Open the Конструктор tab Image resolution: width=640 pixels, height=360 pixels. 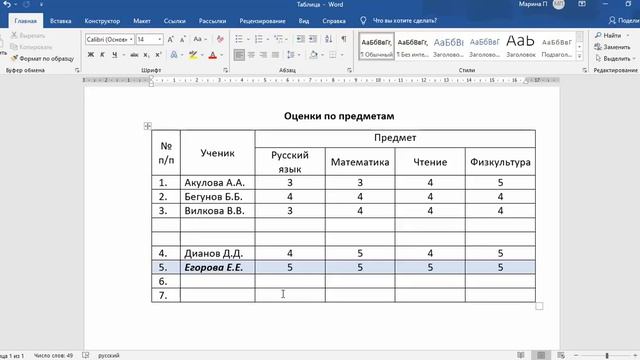[x=102, y=21]
